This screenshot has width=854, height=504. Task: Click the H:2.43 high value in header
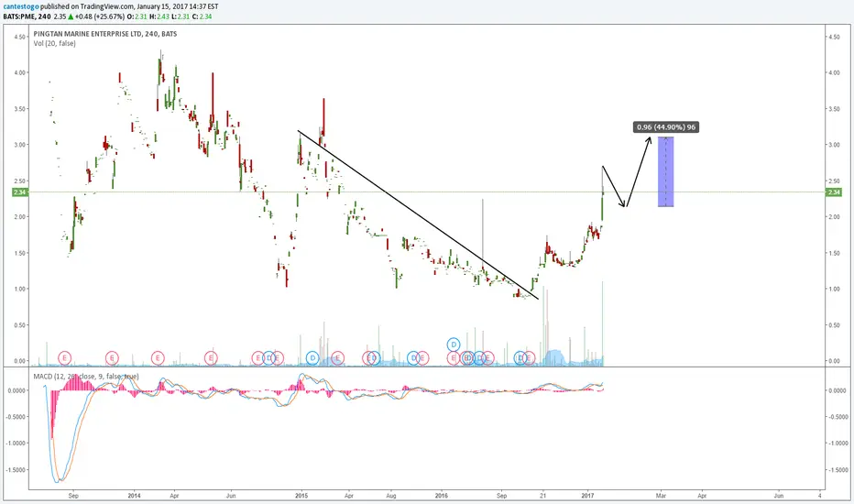click(x=159, y=16)
